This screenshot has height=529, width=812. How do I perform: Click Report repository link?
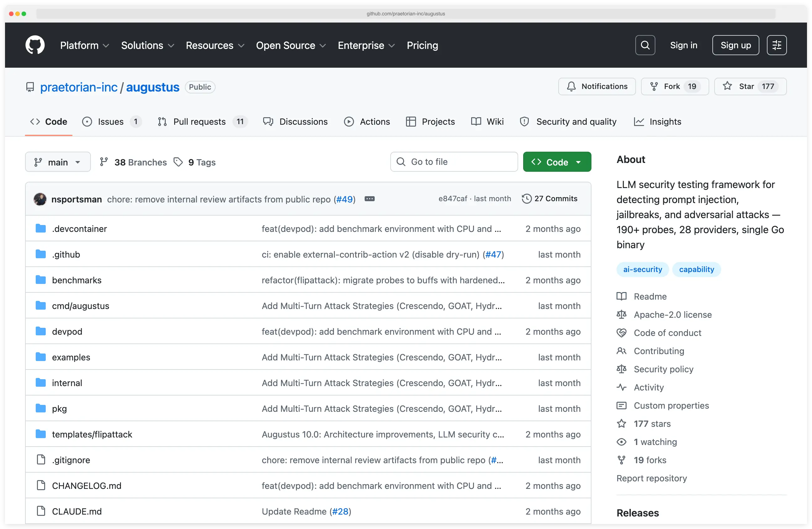(x=651, y=478)
